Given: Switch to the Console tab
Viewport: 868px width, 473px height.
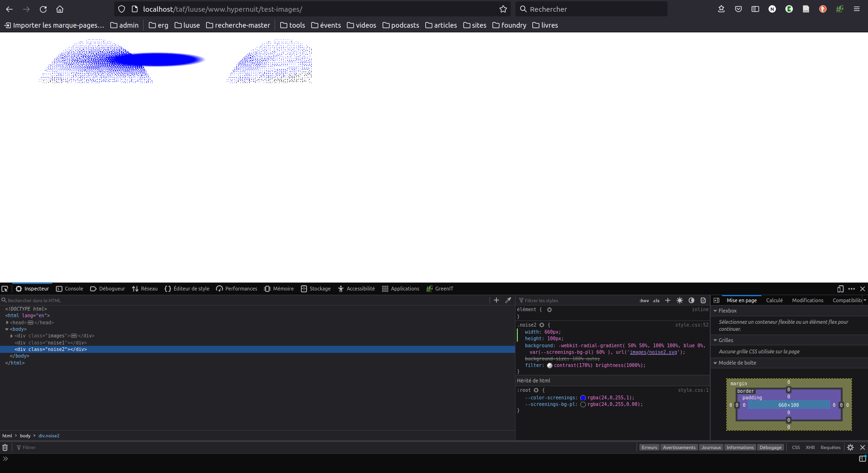Looking at the screenshot, I should [69, 289].
